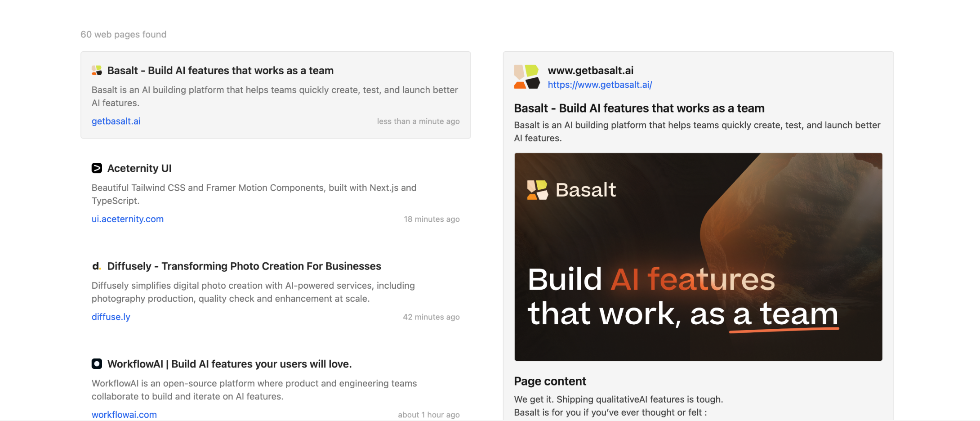Image resolution: width=980 pixels, height=421 pixels.
Task: Visit the diffuse.ly link
Action: (111, 317)
